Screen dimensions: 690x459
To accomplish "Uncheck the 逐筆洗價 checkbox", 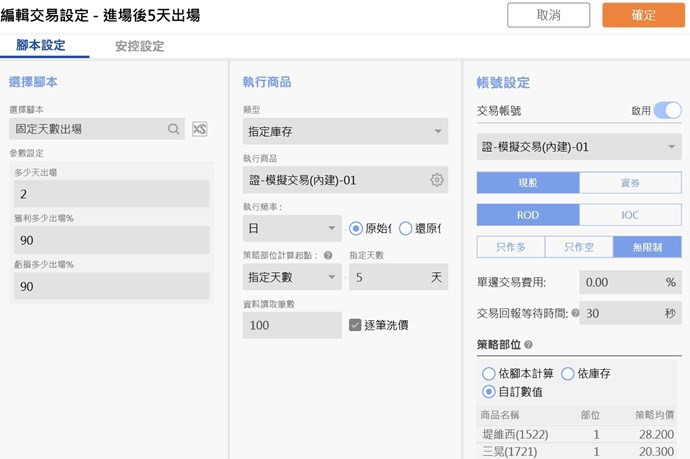I will (x=355, y=325).
